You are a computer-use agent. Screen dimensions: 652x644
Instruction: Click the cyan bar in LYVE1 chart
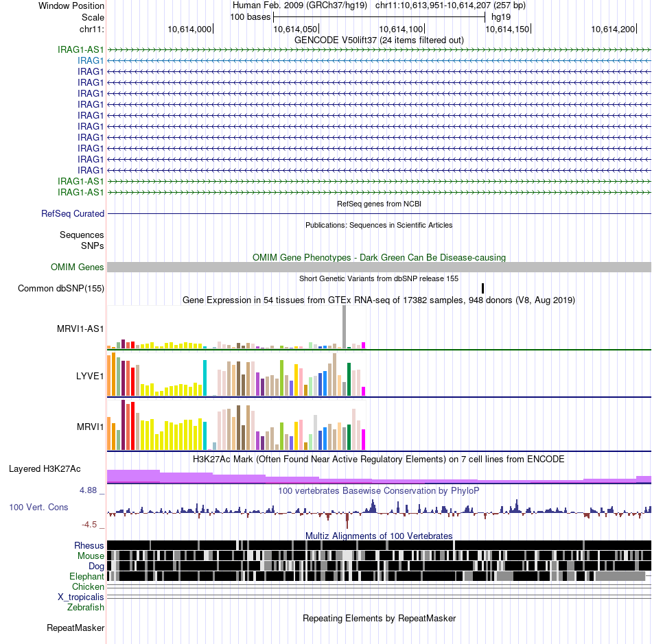[x=205, y=378]
